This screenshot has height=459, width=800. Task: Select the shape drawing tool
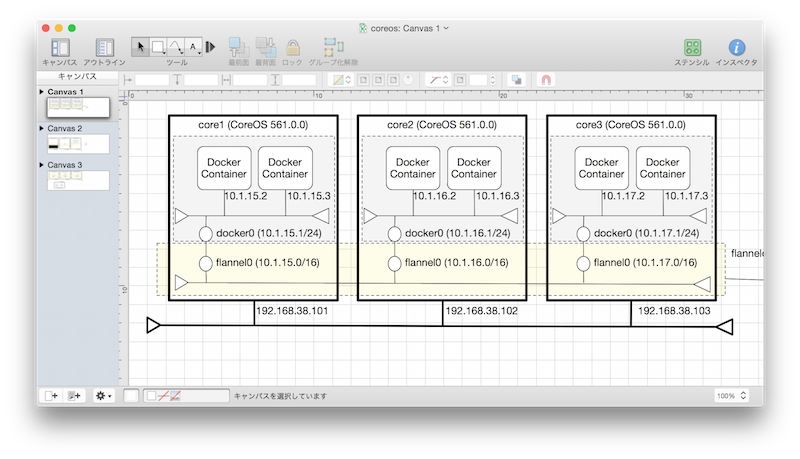tap(158, 46)
